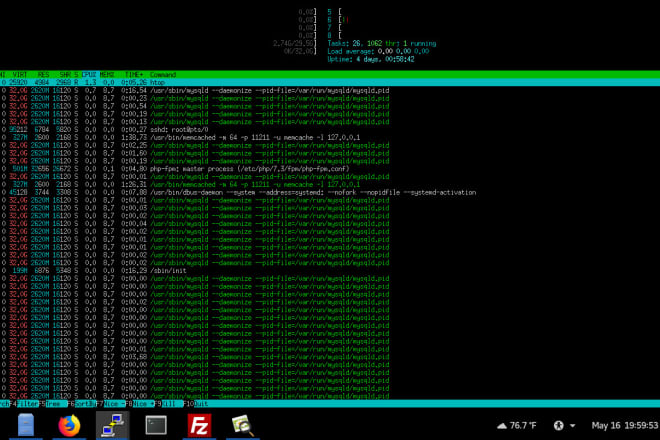Select the memcached row with time 1:26.31
Image resolution: width=660 pixels, height=440 pixels.
tap(330, 184)
